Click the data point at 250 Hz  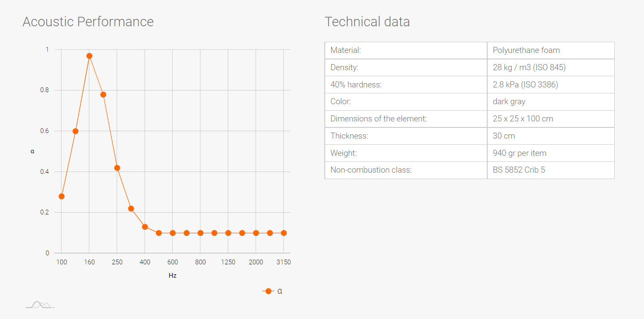coord(117,168)
